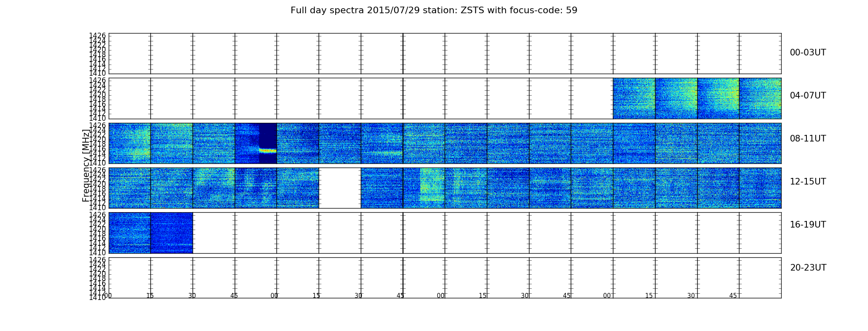Click the "12-15UT" row label
Viewport: 868px width, 331px height.
coord(808,182)
